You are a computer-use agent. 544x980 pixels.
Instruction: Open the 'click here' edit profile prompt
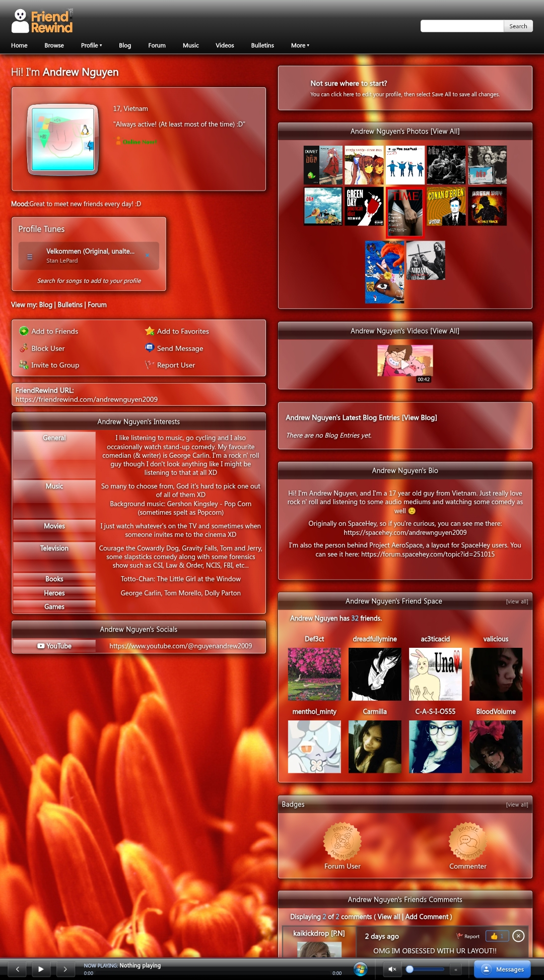[x=343, y=94]
